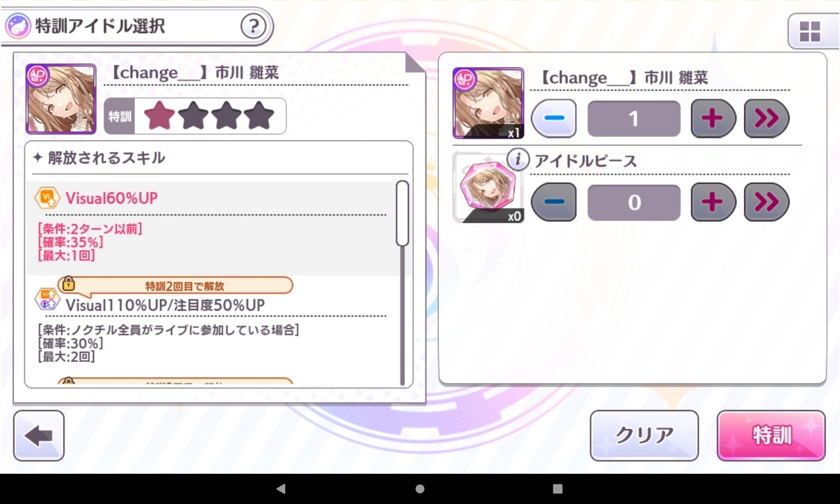
Task: Click the skill list scrollbar handle
Action: [402, 213]
